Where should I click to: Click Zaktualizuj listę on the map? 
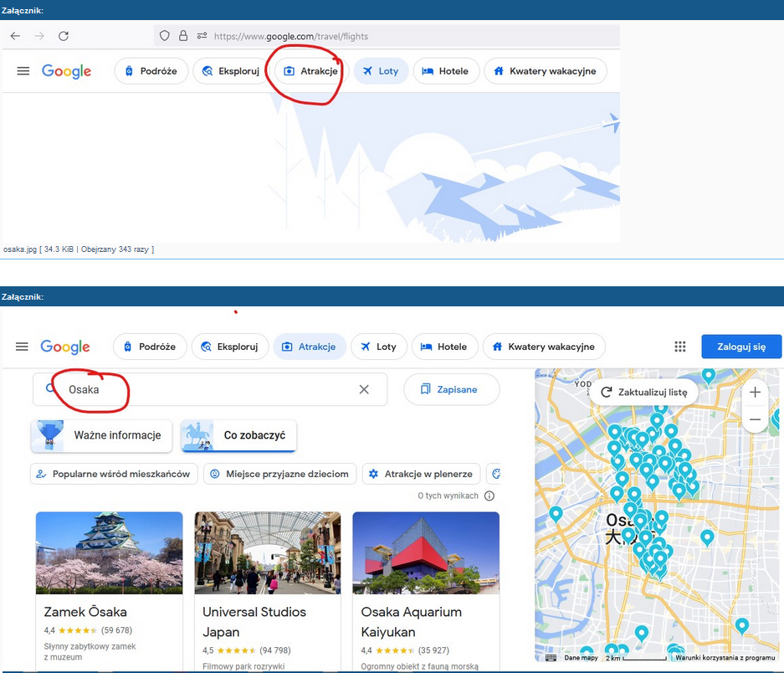pyautogui.click(x=644, y=393)
